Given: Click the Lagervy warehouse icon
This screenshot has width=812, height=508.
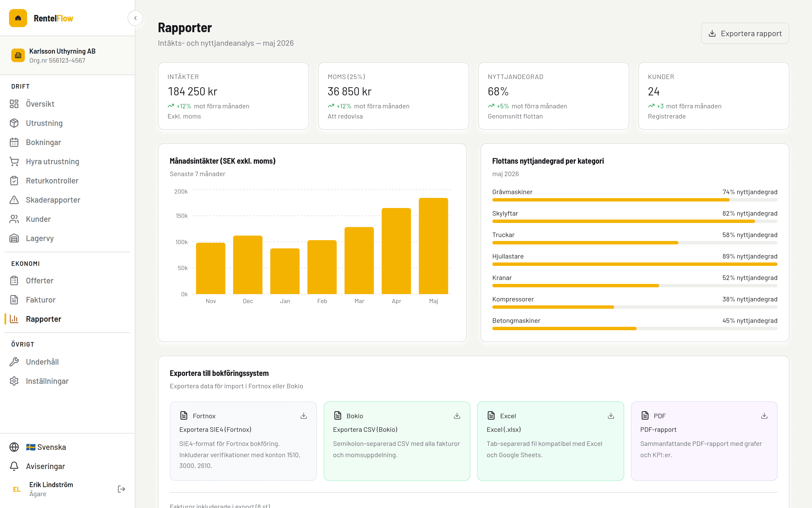Looking at the screenshot, I should (x=14, y=238).
